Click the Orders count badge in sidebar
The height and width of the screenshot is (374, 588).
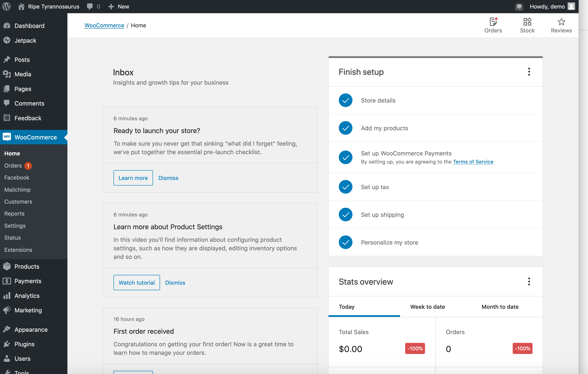(x=28, y=166)
